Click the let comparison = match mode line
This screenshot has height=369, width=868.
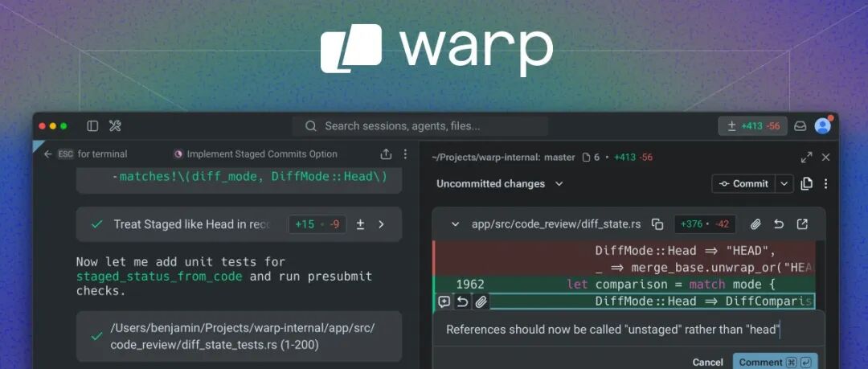[x=672, y=285]
